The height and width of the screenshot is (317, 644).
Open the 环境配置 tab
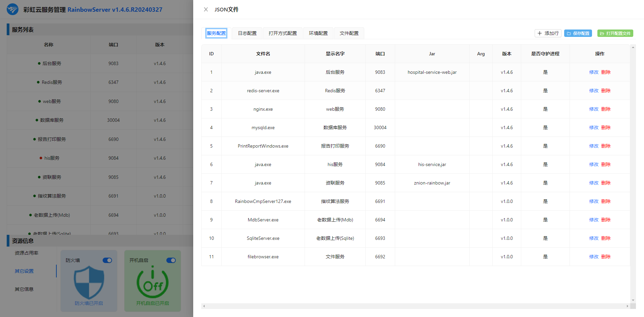(x=318, y=33)
